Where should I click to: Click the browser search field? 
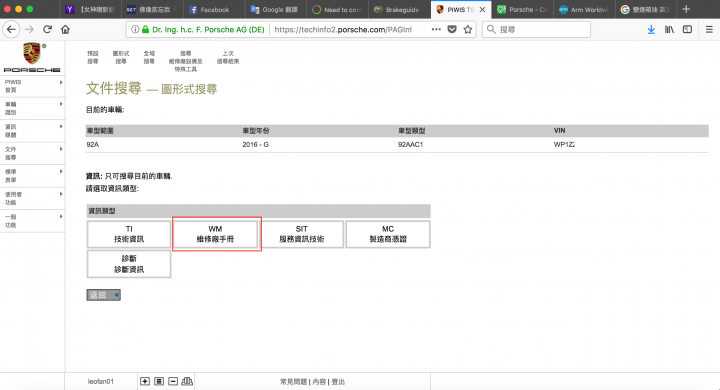536,29
